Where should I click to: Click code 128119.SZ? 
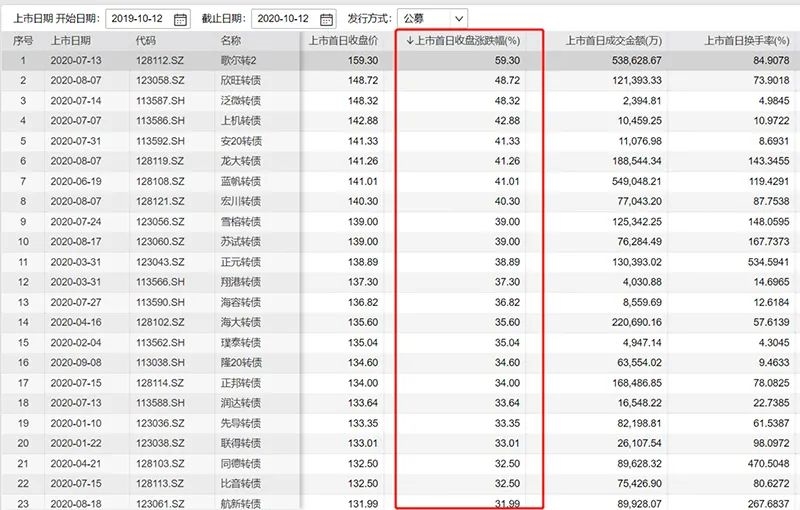tap(160, 161)
